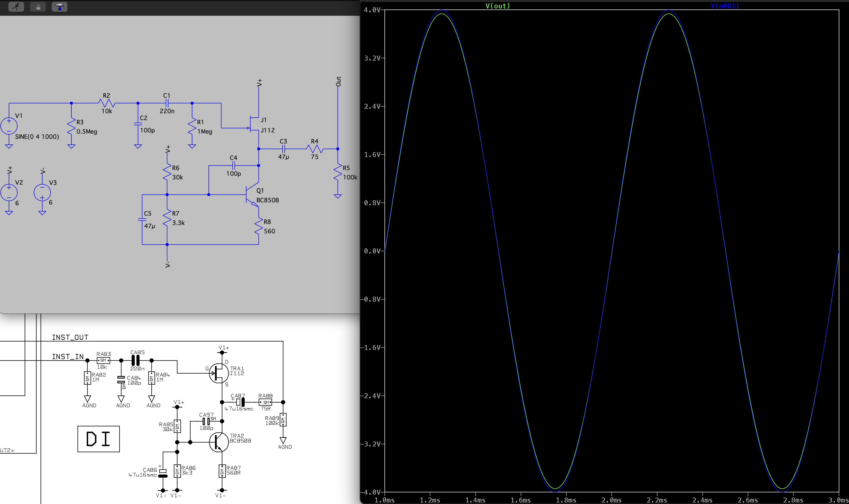Click the V3 voltage source symbol
This screenshot has height=504, width=849.
click(42, 192)
